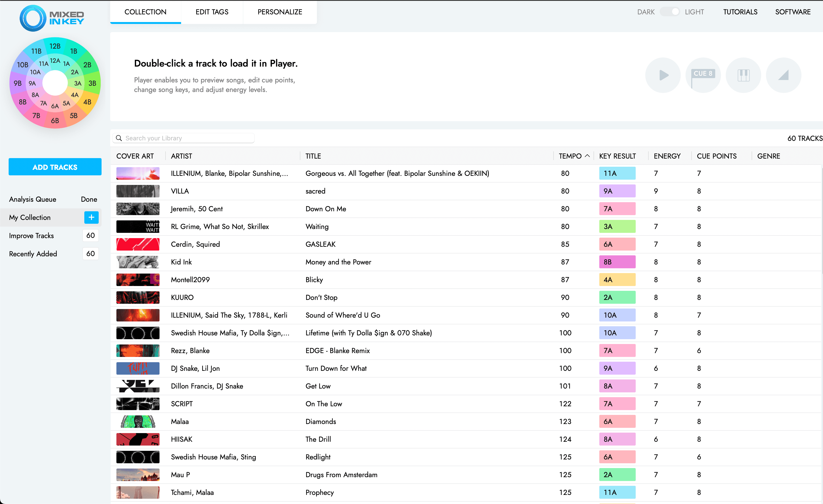Pick 9A on the inner Camelot wheel
823x504 pixels.
point(32,84)
